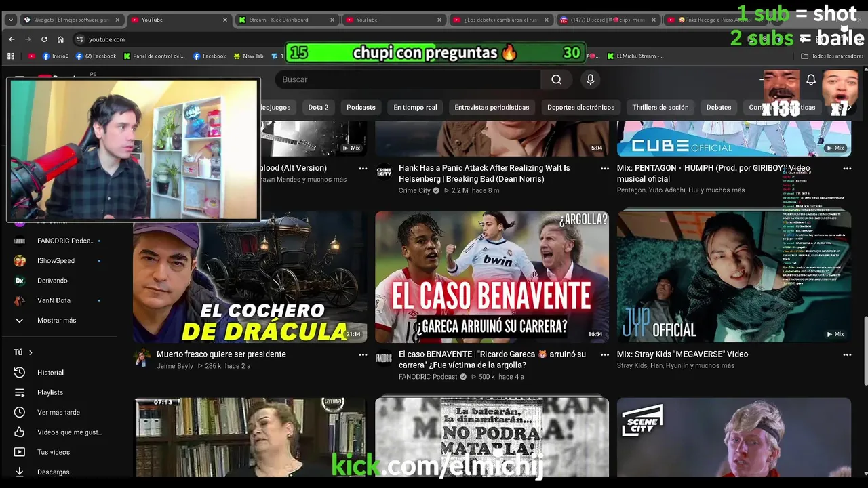Screen dimensions: 868x488
Task: Open YouTube notifications bell
Action: (x=810, y=79)
